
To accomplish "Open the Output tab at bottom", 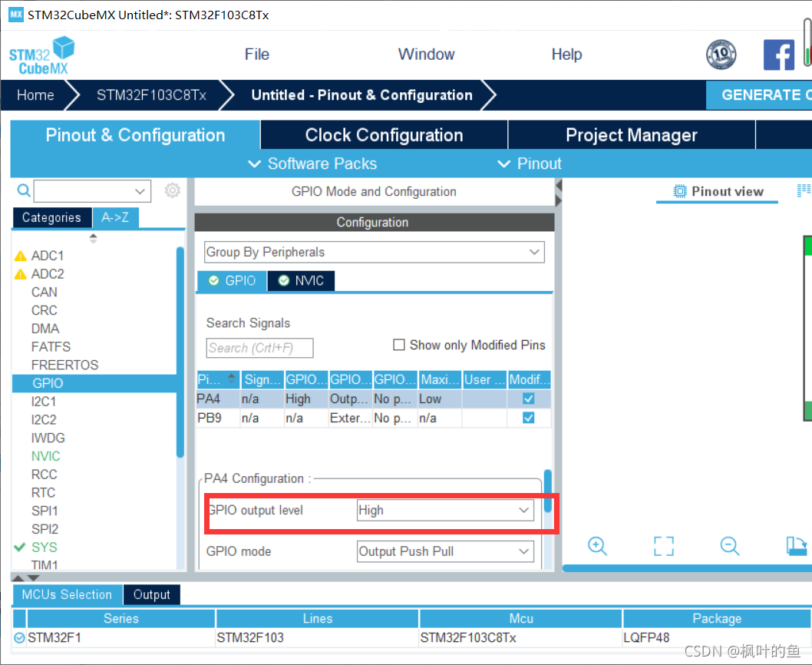I will tap(152, 595).
